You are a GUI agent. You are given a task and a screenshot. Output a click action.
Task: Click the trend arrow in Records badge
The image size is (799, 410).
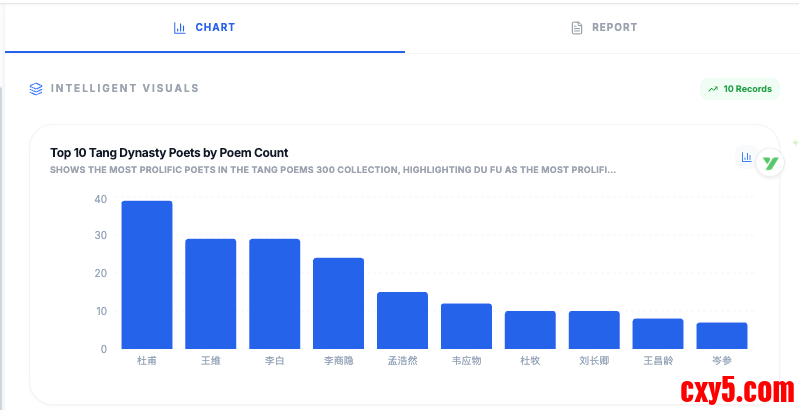pos(713,89)
